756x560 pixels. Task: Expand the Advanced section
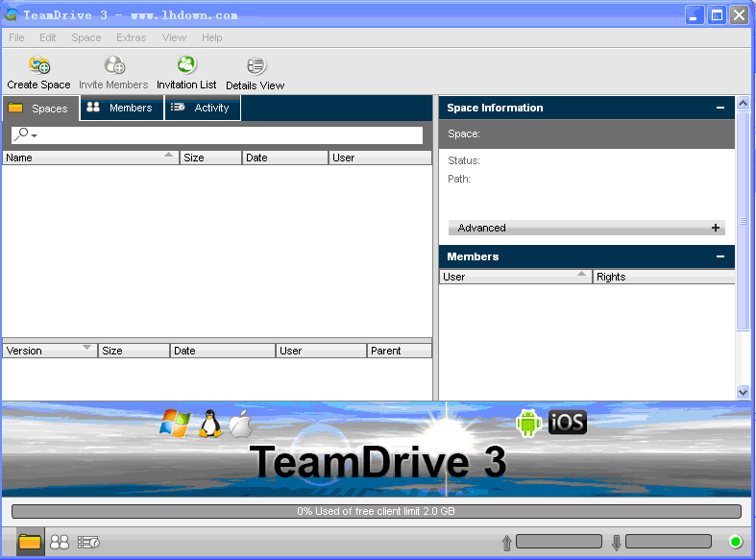coord(716,228)
